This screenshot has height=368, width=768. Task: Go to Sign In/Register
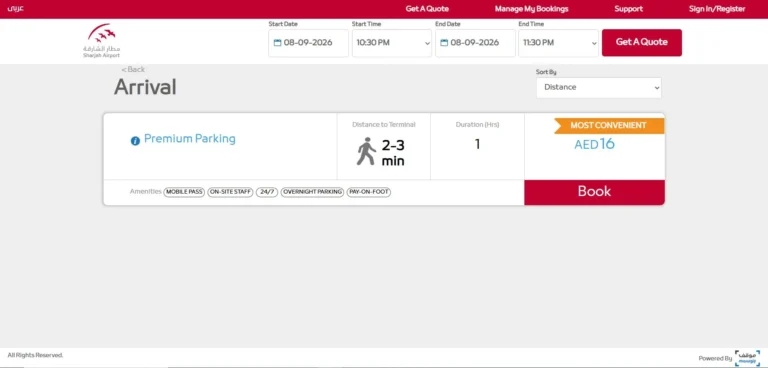point(717,9)
